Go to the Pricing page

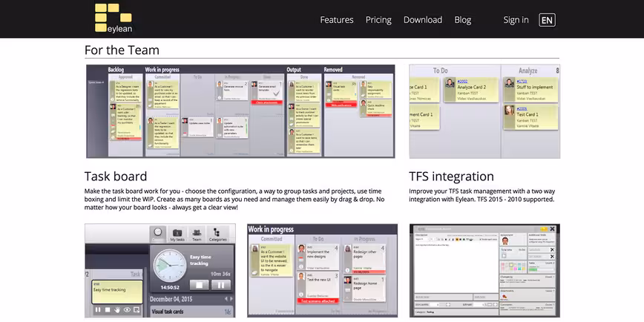[378, 20]
